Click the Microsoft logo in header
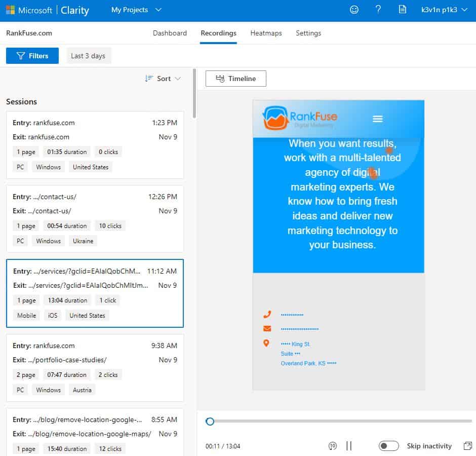Screen dimensions: 476x456 (10, 10)
